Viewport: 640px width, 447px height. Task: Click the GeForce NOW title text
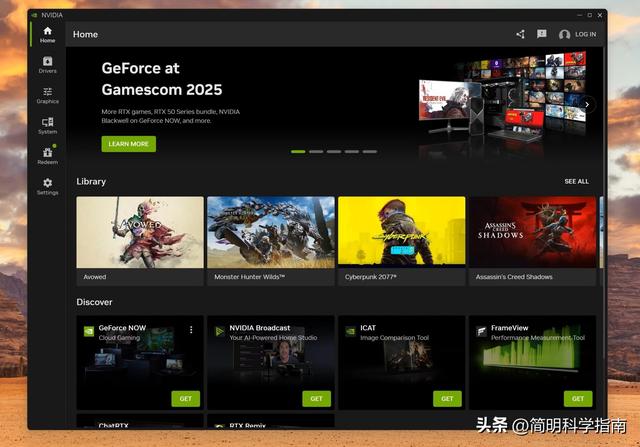[122, 328]
